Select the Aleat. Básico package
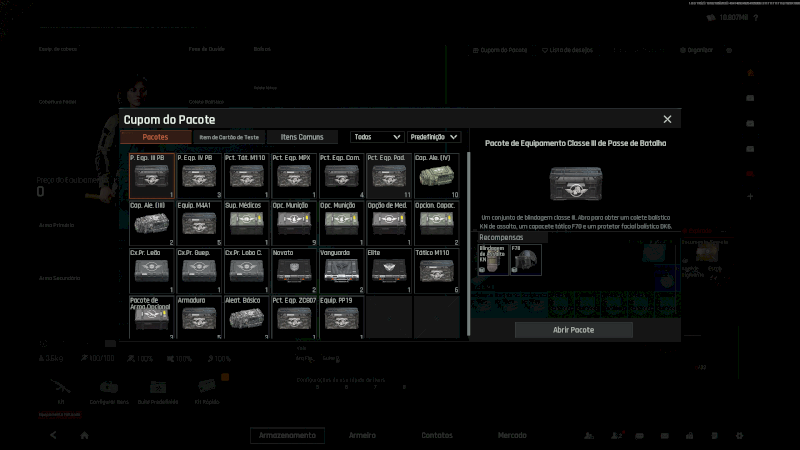800x450 pixels. 246,317
